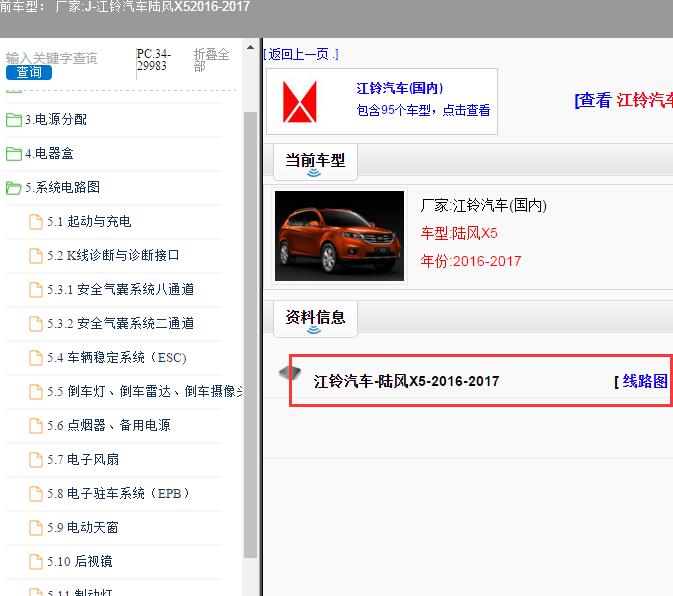Click document icon for 5.10 后视镜
The height and width of the screenshot is (596, 673).
pyautogui.click(x=36, y=561)
